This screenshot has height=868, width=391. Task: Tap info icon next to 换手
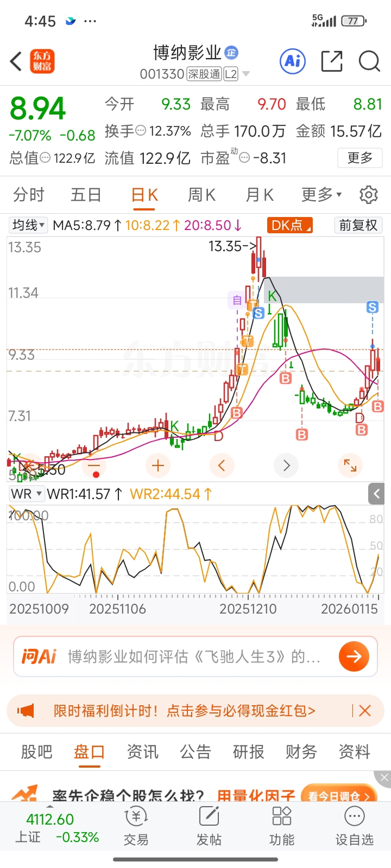click(x=141, y=131)
